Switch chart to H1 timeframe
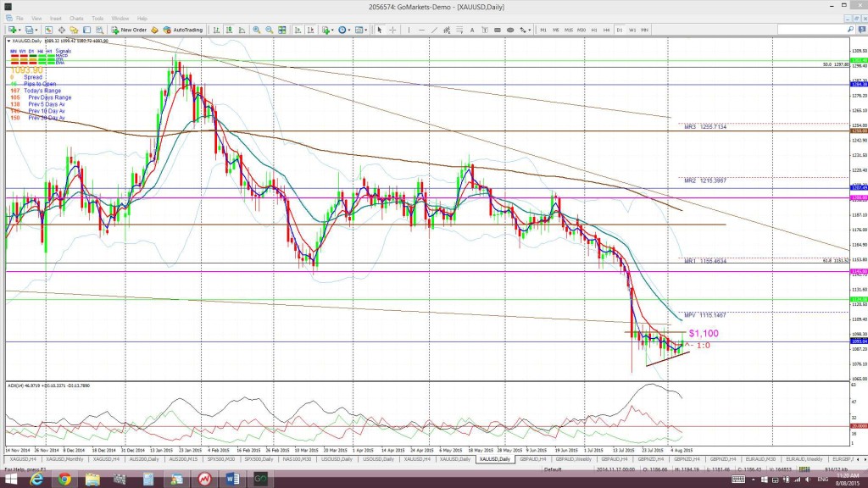This screenshot has height=488, width=868. click(x=594, y=30)
